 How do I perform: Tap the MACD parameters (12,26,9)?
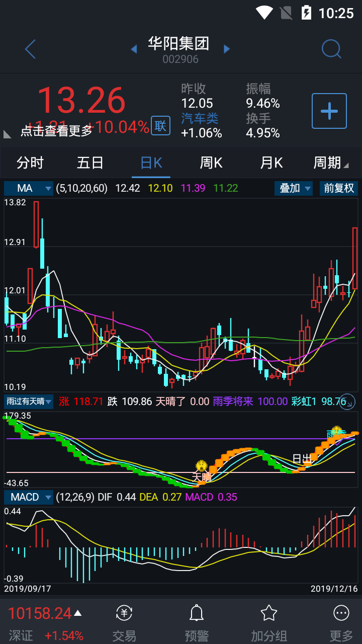pyautogui.click(x=74, y=497)
